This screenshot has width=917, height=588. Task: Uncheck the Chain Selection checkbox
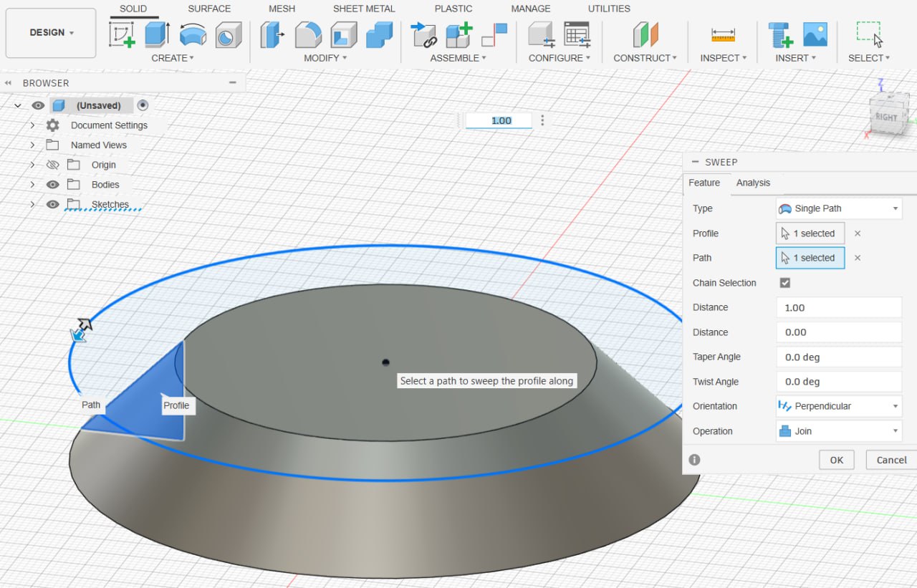click(x=785, y=283)
